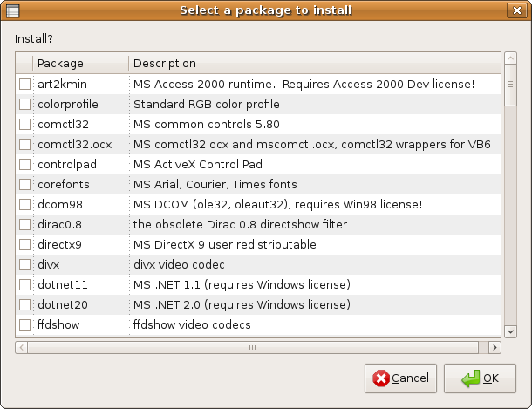
Task: Click the horizontal scrollbar thumb
Action: [253, 347]
